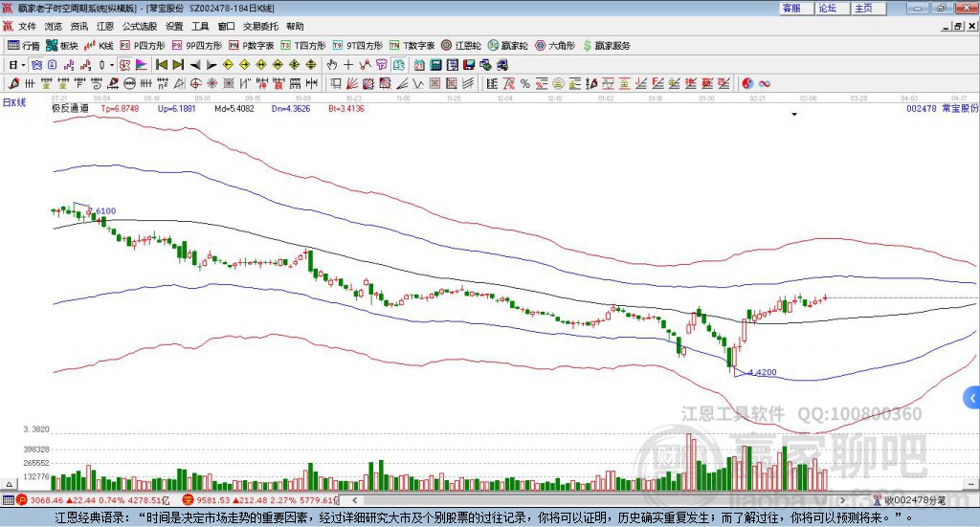Open the 江恩轮 Gann wheel
Screen dimensions: 980x527
(x=461, y=46)
